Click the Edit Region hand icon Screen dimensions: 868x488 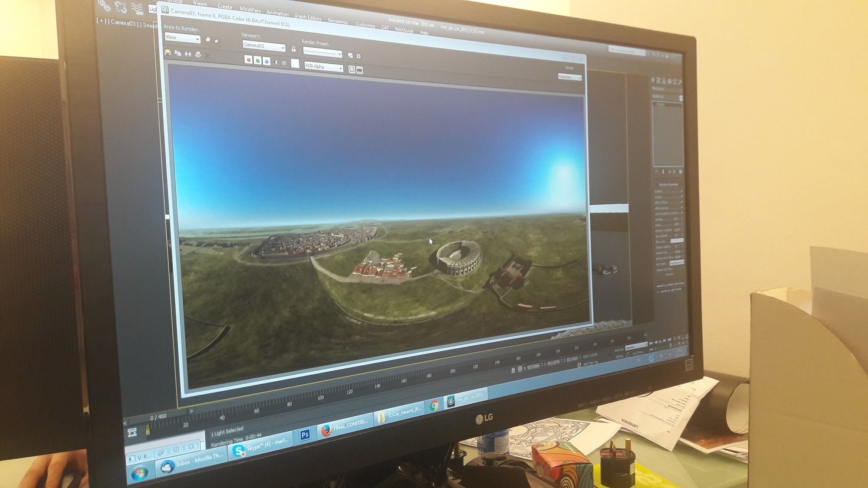tap(208, 39)
